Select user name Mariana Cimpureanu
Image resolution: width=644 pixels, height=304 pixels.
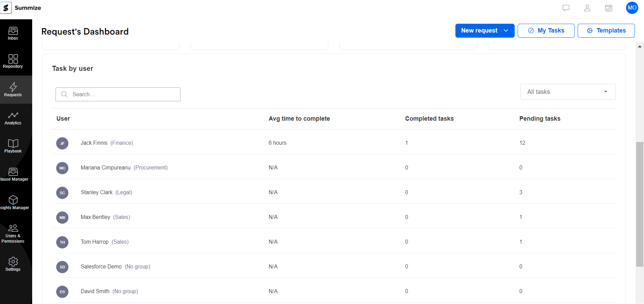click(x=105, y=167)
